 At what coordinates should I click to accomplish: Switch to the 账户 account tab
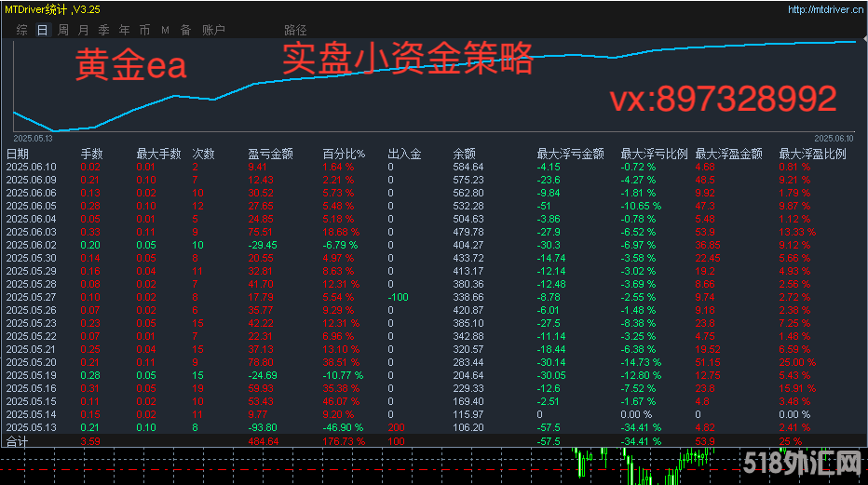click(x=213, y=30)
